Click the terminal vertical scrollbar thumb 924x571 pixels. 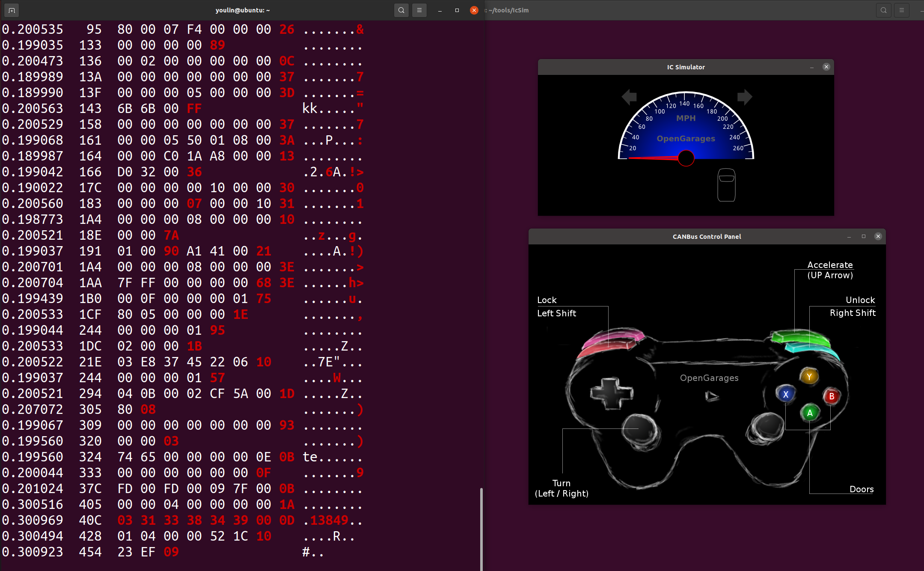tap(481, 529)
